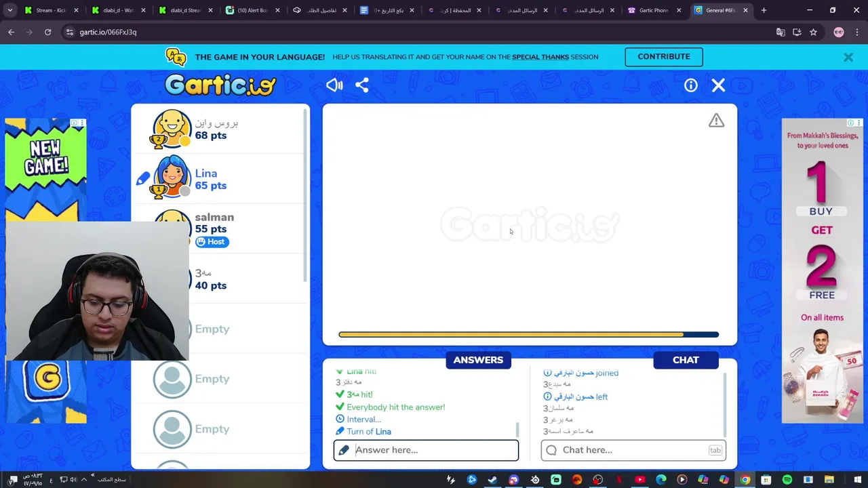The image size is (868, 488).
Task: Open the tab search dropdown
Action: click(x=9, y=10)
